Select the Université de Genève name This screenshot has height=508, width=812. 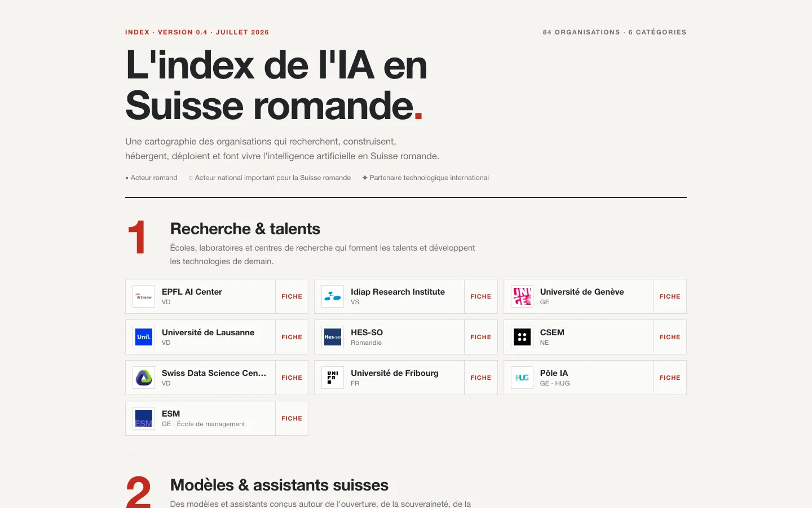pyautogui.click(x=582, y=292)
